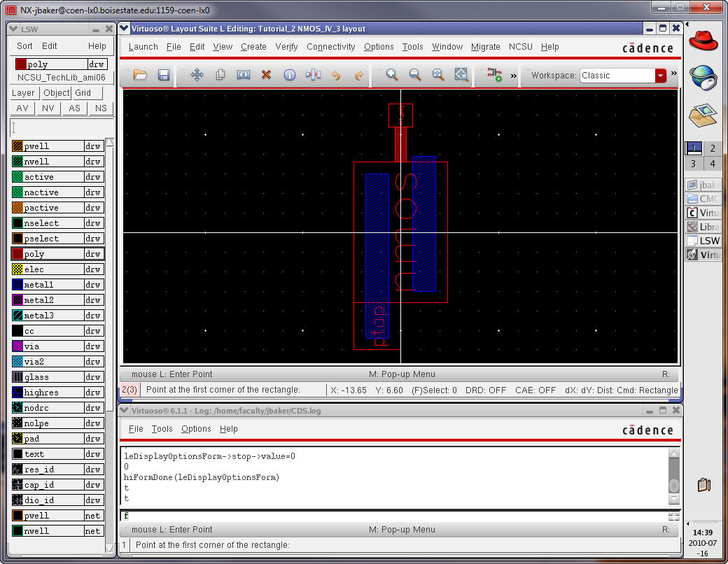Make all layers selectable with AS
The width and height of the screenshot is (728, 564).
point(74,108)
